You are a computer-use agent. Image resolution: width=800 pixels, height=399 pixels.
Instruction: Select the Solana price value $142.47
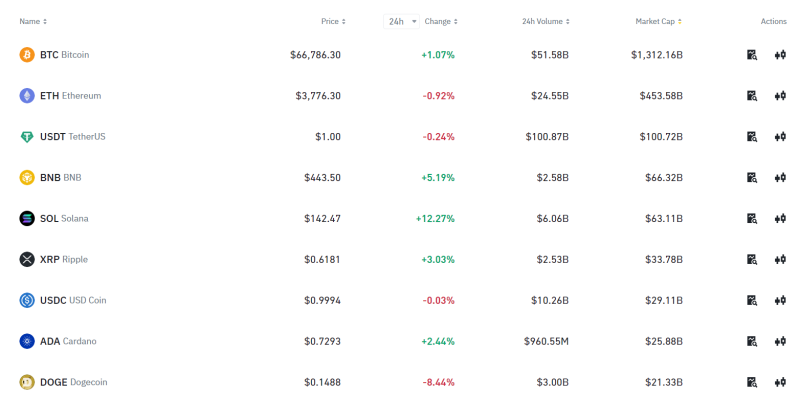tap(322, 218)
